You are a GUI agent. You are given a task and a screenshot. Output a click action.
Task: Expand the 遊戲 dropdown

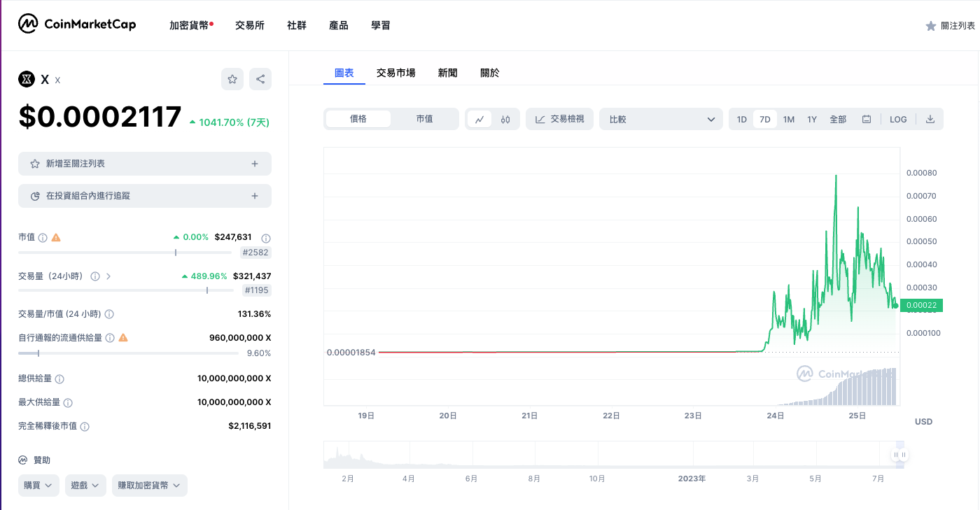pyautogui.click(x=85, y=486)
